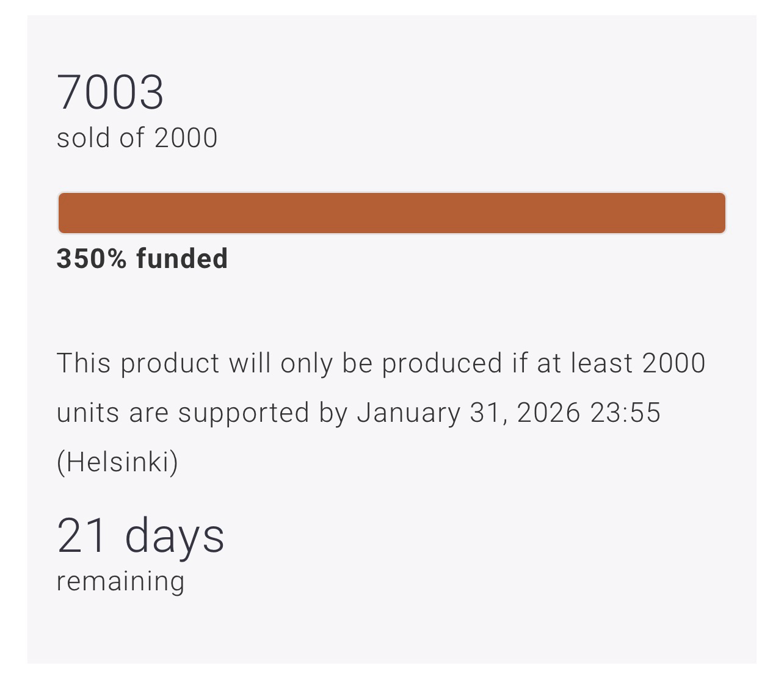Viewport: 784px width, 677px height.
Task: Click the "sold of" label text
Action: coord(100,137)
